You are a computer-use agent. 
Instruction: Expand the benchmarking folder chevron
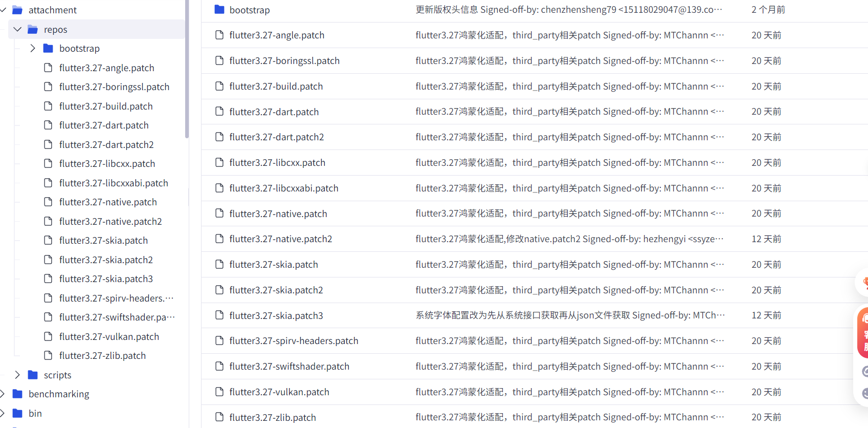coord(2,394)
